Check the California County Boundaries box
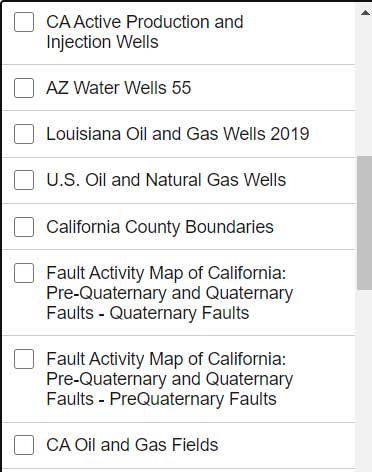 24,227
